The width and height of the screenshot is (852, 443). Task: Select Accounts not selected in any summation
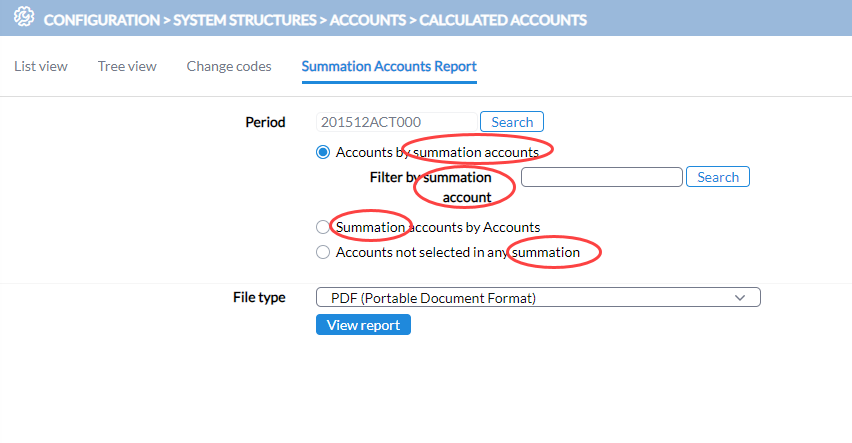click(x=323, y=252)
